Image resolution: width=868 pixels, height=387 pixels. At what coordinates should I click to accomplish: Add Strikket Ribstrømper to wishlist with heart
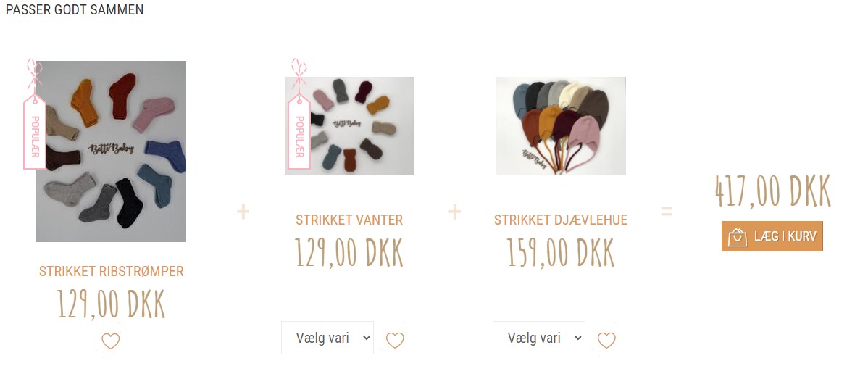[x=111, y=341]
